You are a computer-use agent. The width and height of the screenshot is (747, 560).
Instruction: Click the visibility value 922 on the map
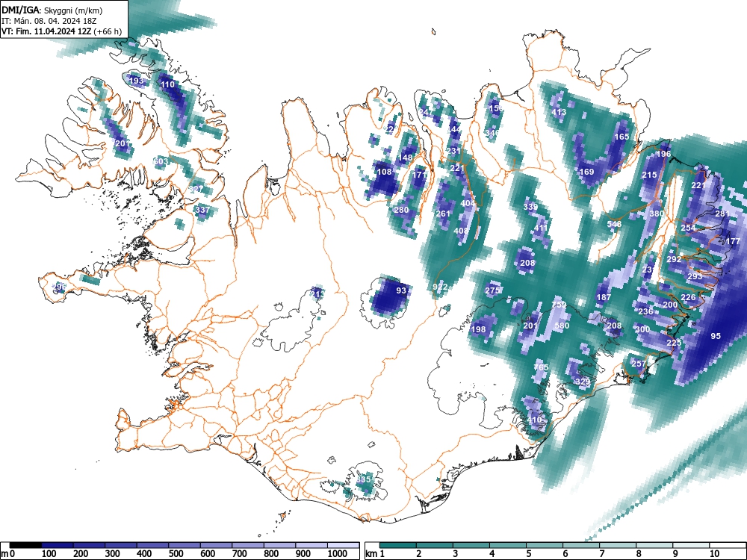pyautogui.click(x=440, y=287)
